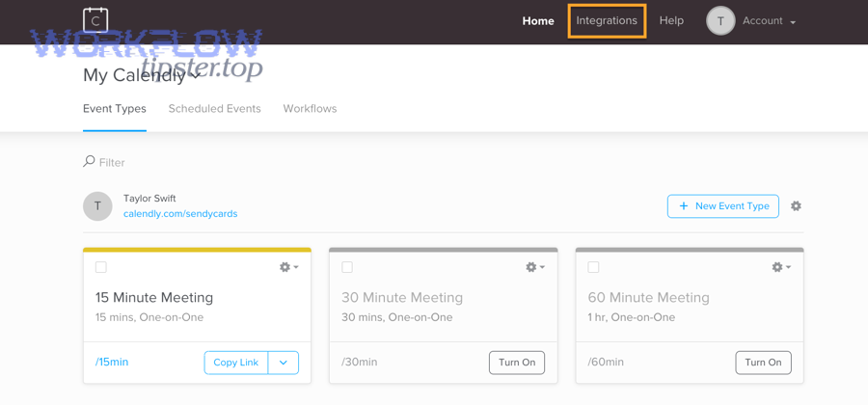Open Help in the top navigation
The image size is (868, 405).
click(671, 21)
